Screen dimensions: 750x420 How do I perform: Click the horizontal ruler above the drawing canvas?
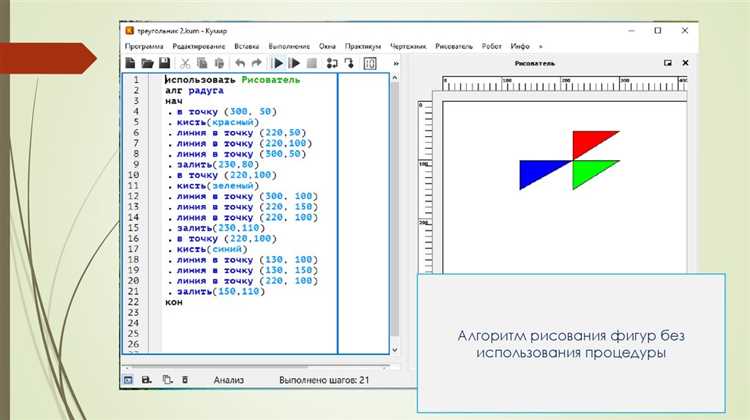point(564,84)
